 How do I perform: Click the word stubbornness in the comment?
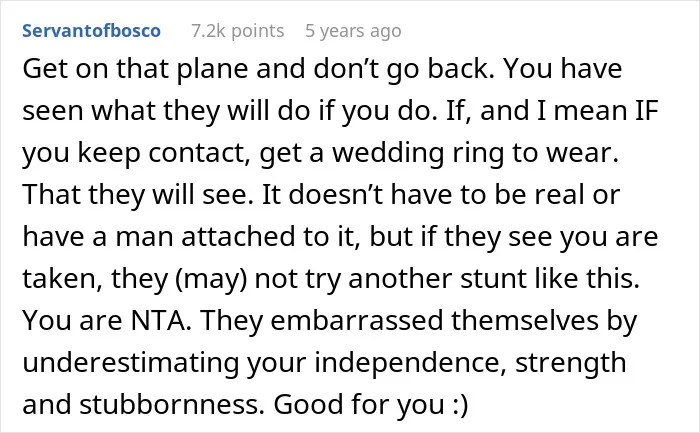click(x=169, y=404)
